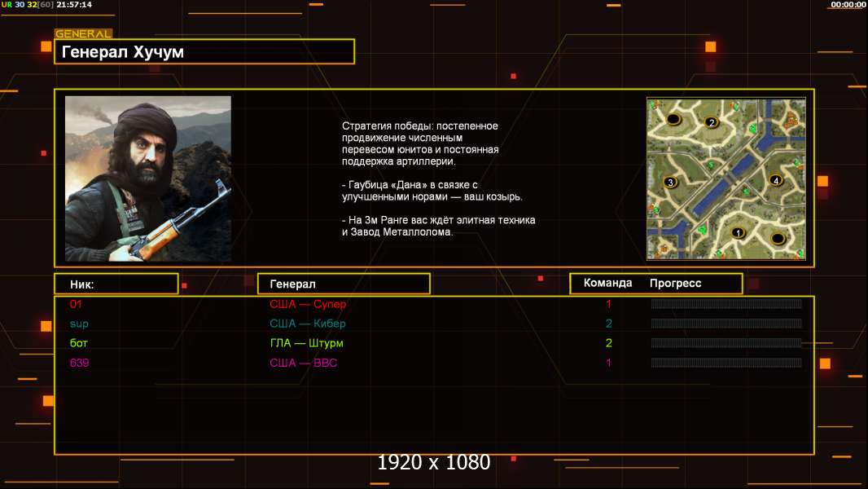Click the GENERAL label tag
Image resolution: width=868 pixels, height=489 pixels.
[x=83, y=33]
